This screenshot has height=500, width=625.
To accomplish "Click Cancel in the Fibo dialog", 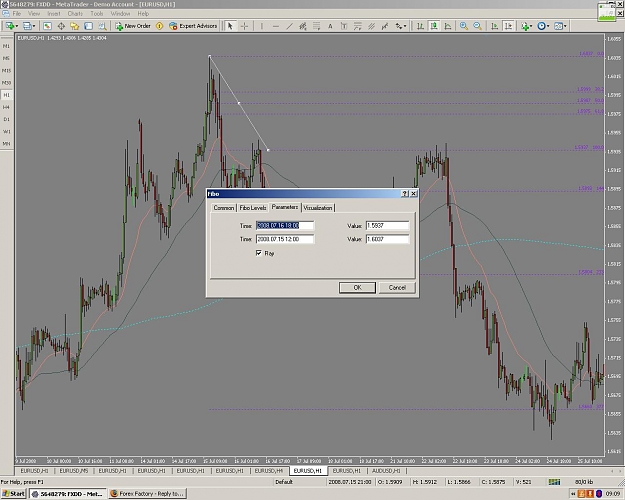I will [397, 287].
